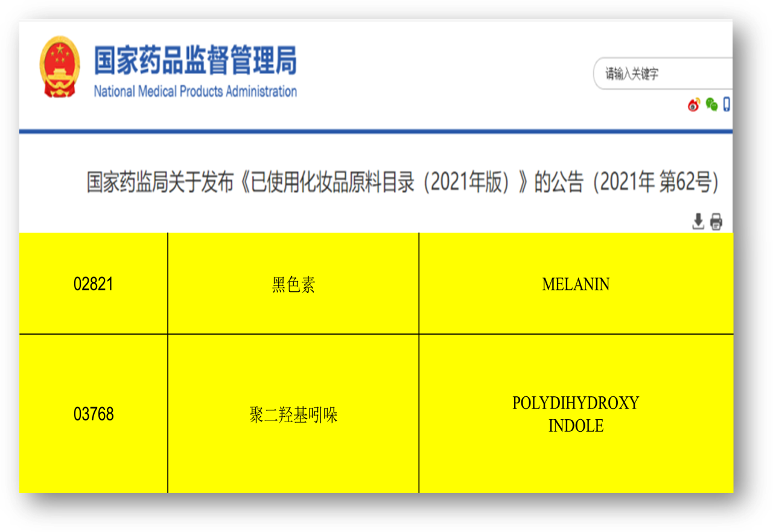Click National Medical Products Administration text
Screen dimensions: 773x532
click(195, 92)
